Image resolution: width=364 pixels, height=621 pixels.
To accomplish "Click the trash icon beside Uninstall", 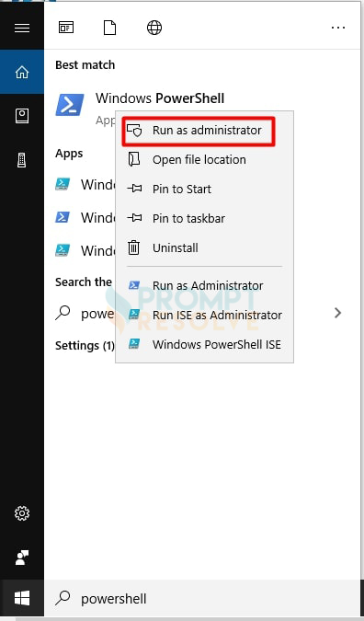I will click(133, 247).
